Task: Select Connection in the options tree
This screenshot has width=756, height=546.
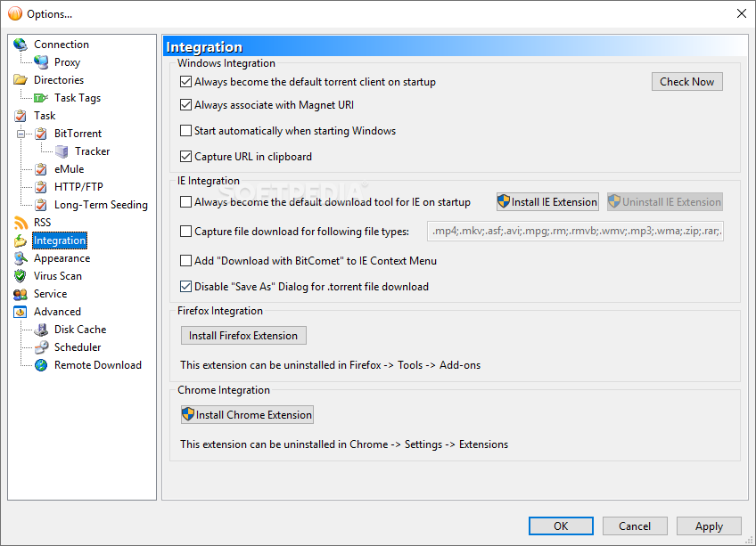Action: [62, 45]
